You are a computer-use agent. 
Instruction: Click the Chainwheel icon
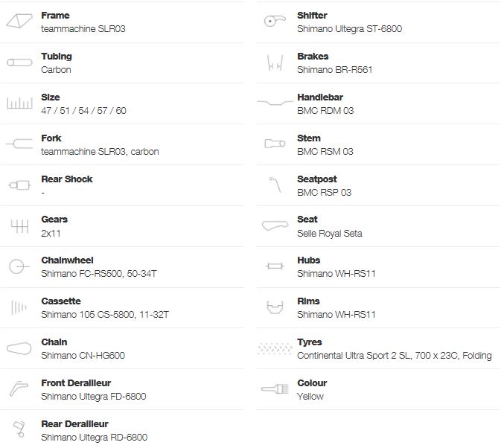point(19,266)
